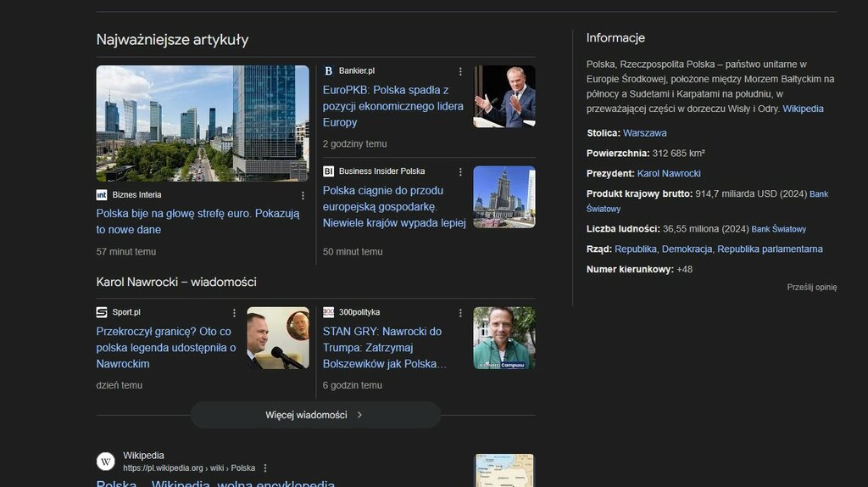Click Prześlij opinię feedback link

811,288
